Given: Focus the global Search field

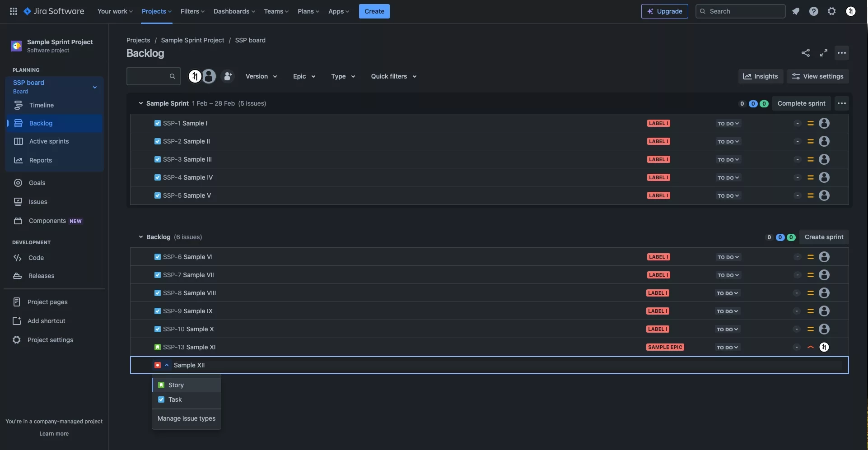Looking at the screenshot, I should pyautogui.click(x=741, y=11).
